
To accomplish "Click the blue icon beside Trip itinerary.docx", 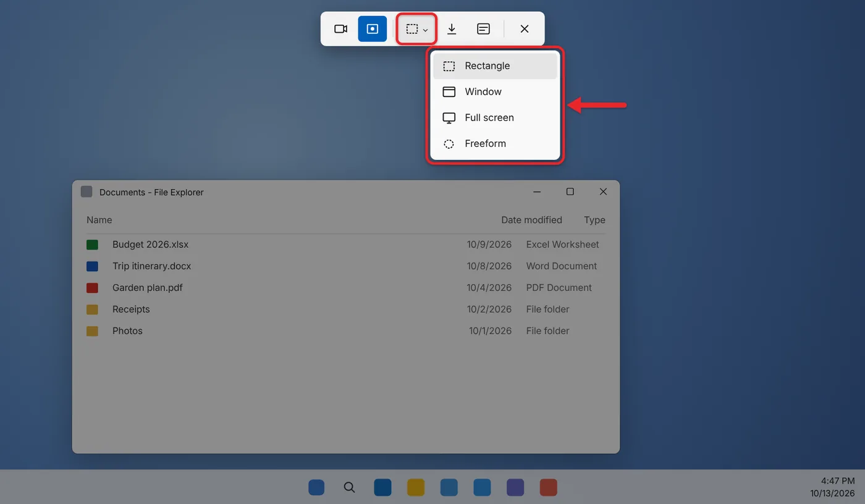I will [93, 266].
